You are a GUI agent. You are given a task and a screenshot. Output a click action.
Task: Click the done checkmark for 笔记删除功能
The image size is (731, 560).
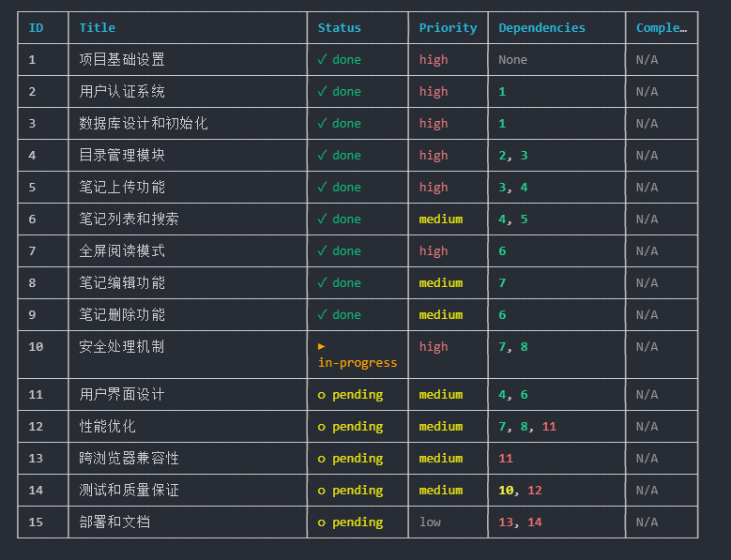(322, 314)
